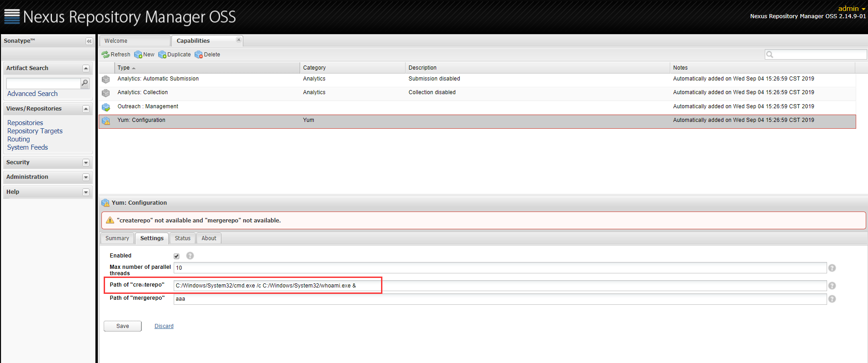Click help icon beside Enabled checkbox
The image size is (868, 363).
(x=190, y=256)
